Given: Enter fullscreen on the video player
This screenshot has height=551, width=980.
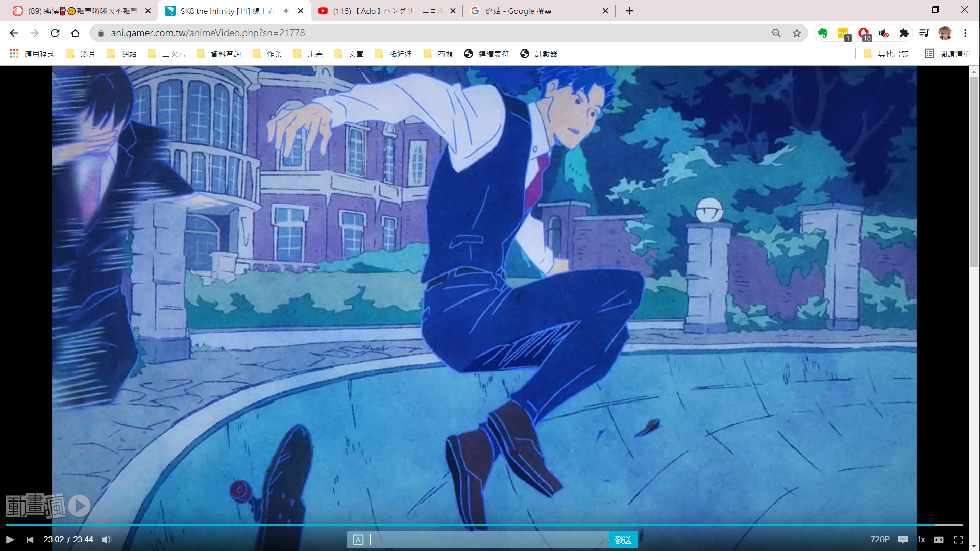Looking at the screenshot, I should tap(959, 540).
